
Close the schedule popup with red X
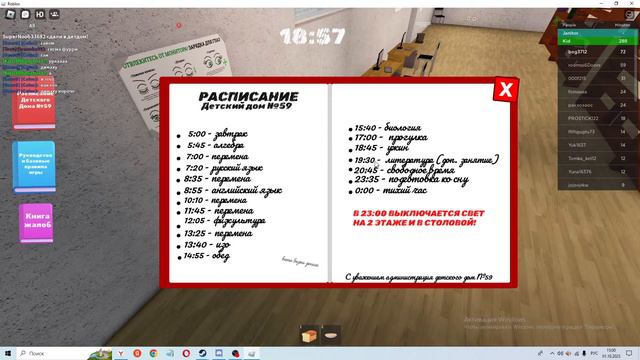click(505, 89)
